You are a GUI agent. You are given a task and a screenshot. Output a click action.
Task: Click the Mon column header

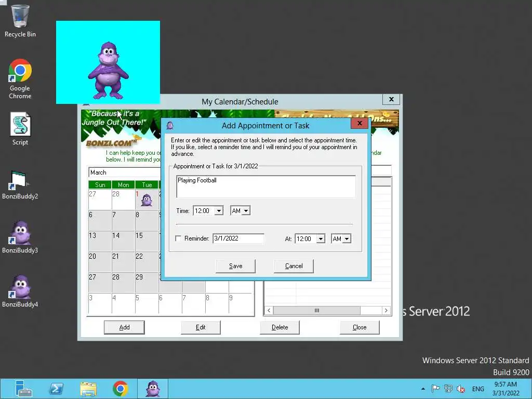tap(123, 185)
